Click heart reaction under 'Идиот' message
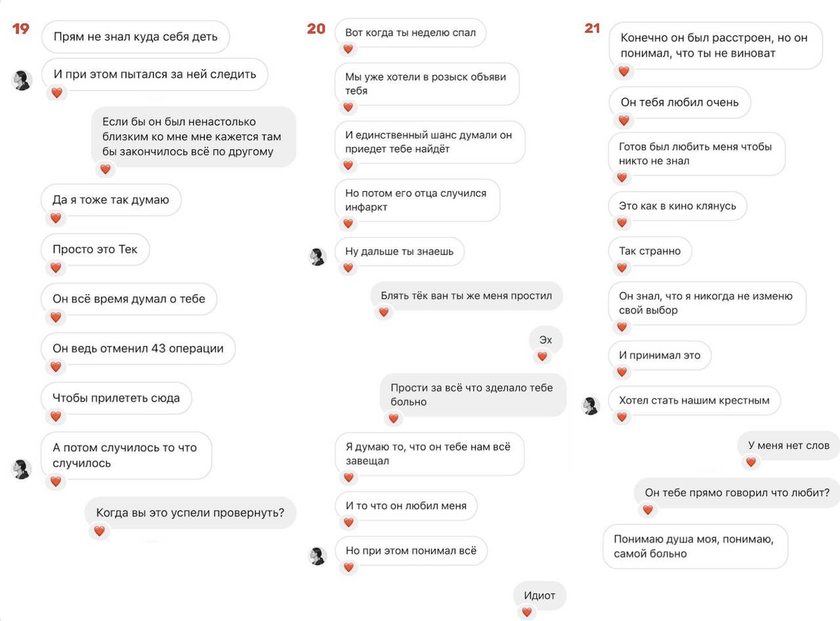840x621 pixels. (x=526, y=612)
